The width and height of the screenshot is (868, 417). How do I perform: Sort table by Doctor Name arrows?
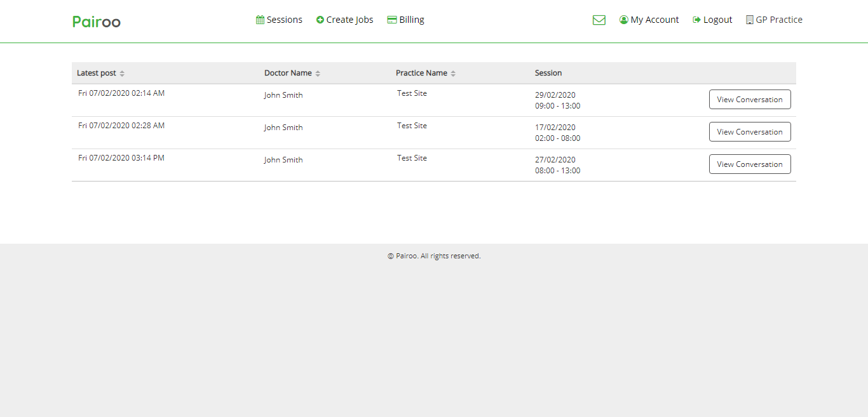point(318,74)
